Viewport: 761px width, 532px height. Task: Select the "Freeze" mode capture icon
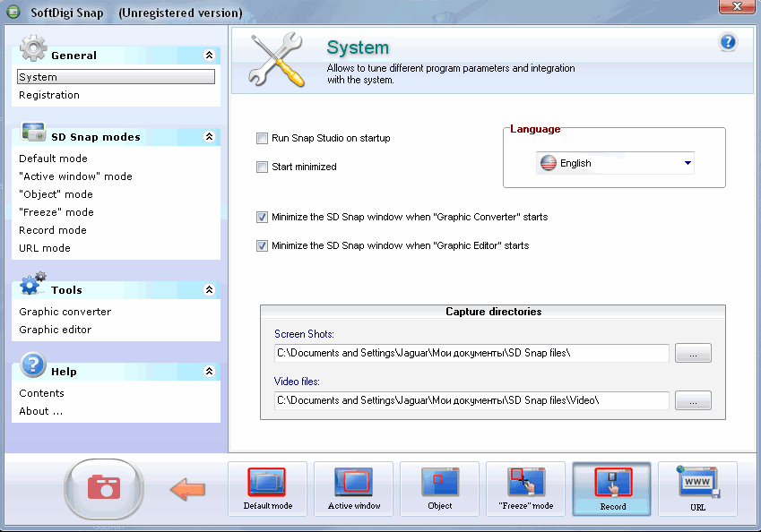click(x=525, y=489)
